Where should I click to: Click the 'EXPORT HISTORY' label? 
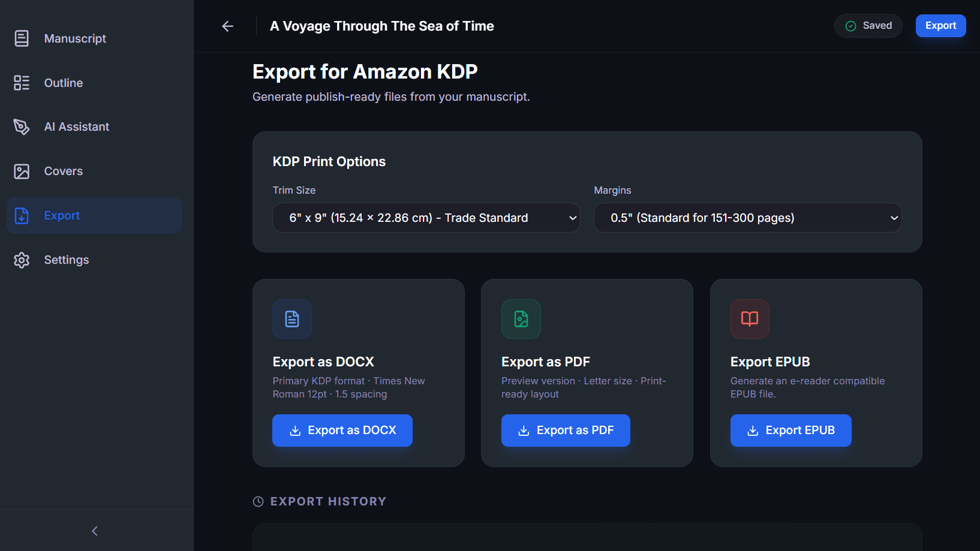click(328, 501)
